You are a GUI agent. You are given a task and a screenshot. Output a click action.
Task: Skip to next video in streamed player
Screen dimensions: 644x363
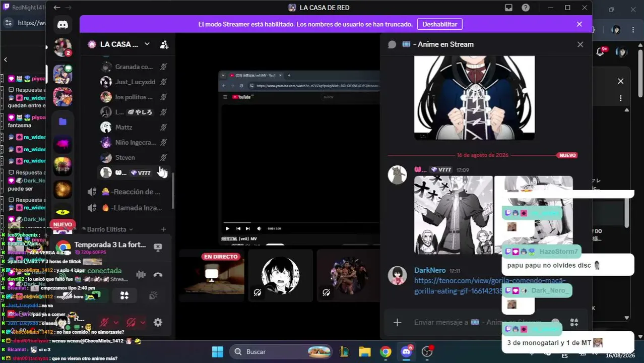click(x=247, y=228)
